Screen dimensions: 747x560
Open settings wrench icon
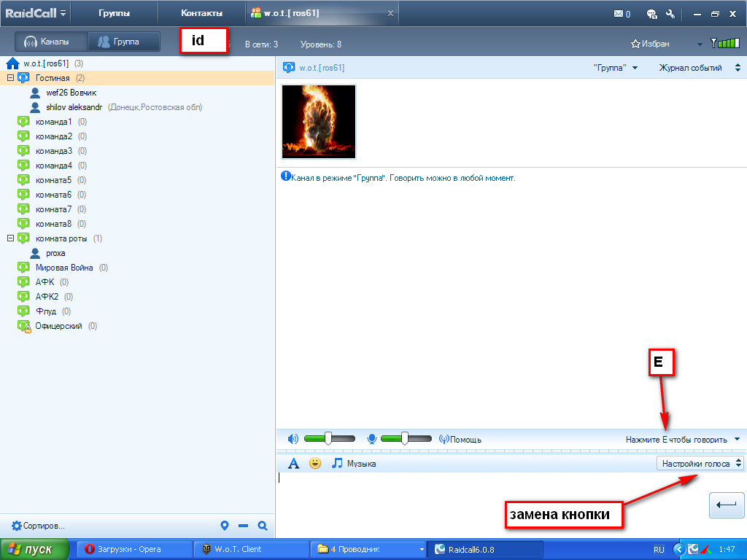[671, 13]
